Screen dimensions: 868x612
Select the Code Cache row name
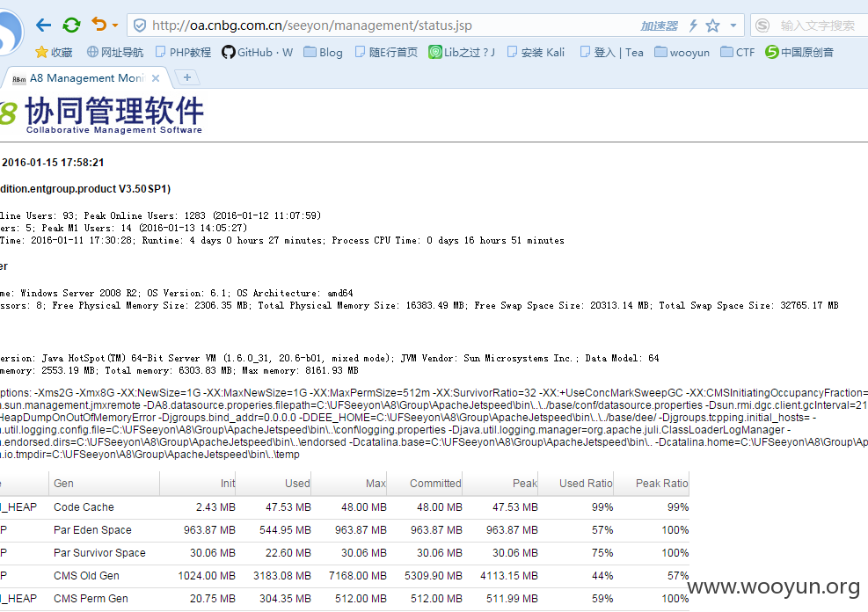[x=84, y=506]
